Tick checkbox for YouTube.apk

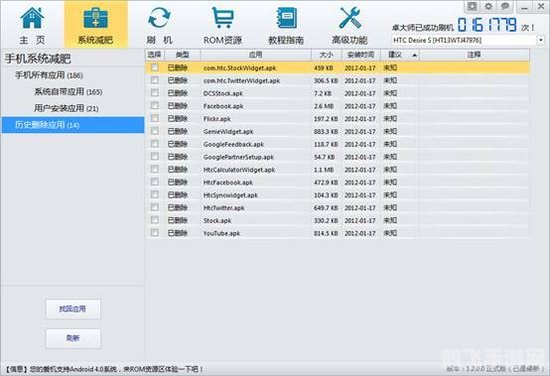click(154, 233)
